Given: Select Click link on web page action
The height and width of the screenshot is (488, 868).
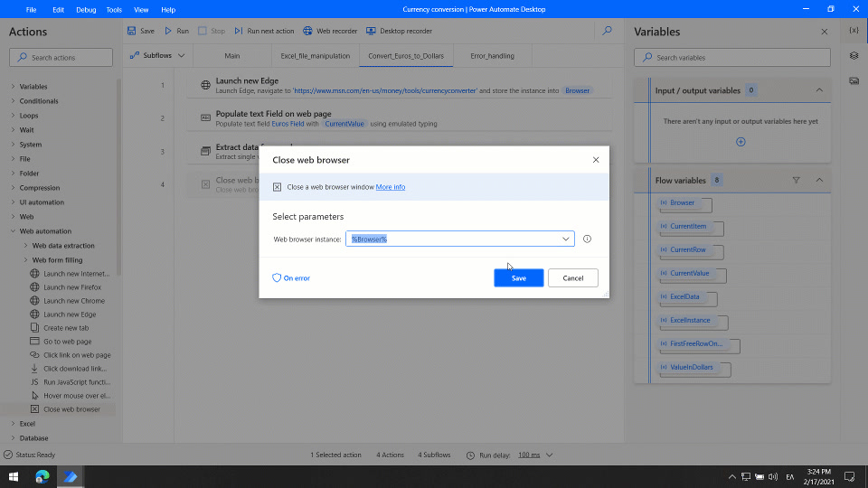Looking at the screenshot, I should 71,355.
